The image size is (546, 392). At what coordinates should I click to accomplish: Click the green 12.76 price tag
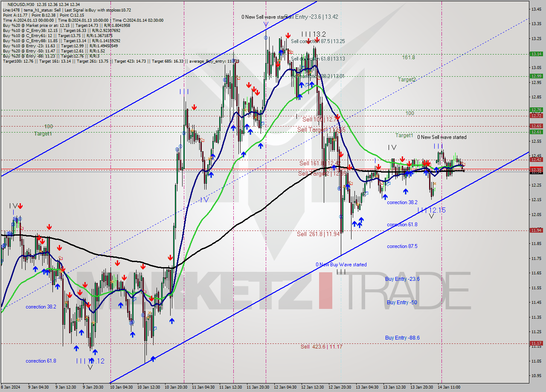[536, 110]
